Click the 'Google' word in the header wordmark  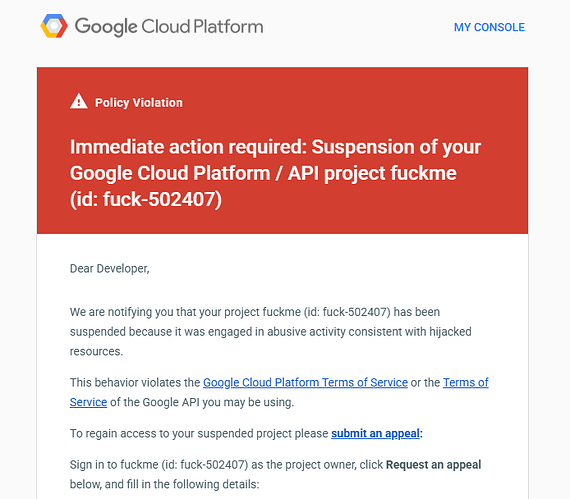click(106, 27)
